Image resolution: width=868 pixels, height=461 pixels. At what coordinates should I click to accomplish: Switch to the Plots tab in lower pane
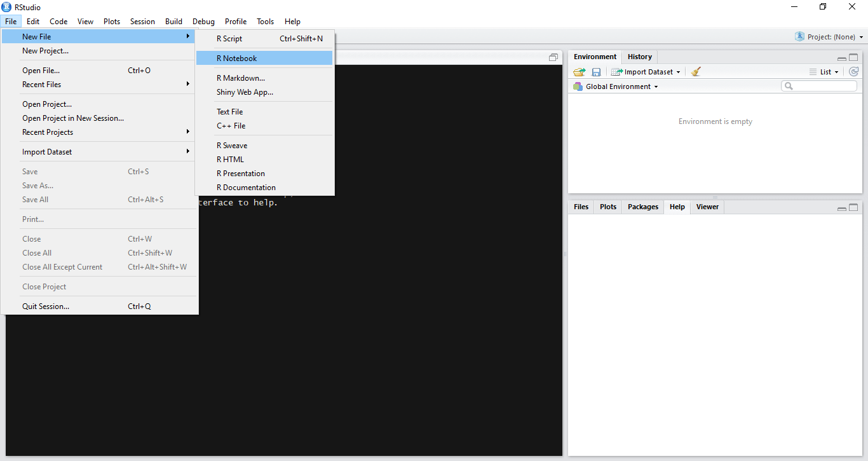click(x=608, y=207)
